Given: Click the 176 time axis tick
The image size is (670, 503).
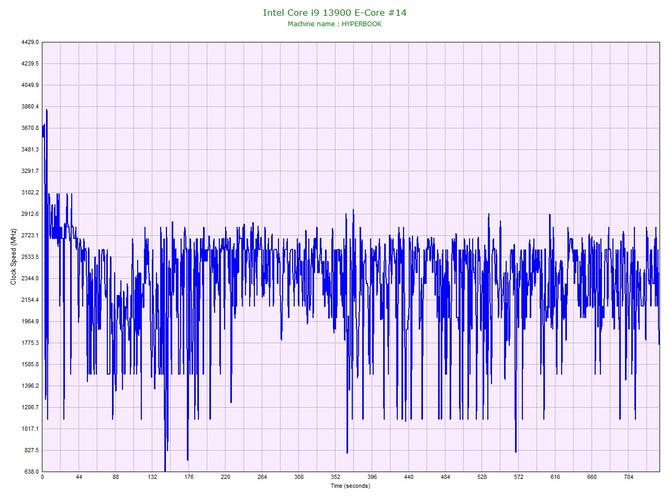Looking at the screenshot, I should click(189, 477).
